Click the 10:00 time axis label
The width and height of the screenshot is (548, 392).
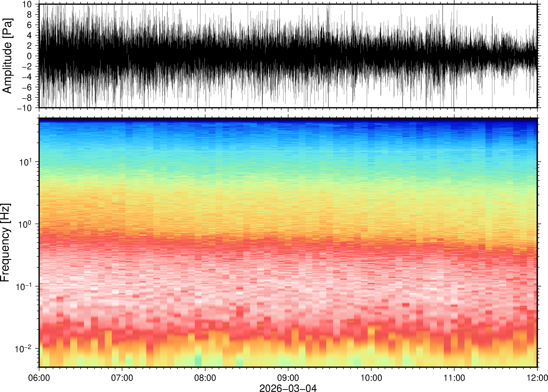(371, 378)
